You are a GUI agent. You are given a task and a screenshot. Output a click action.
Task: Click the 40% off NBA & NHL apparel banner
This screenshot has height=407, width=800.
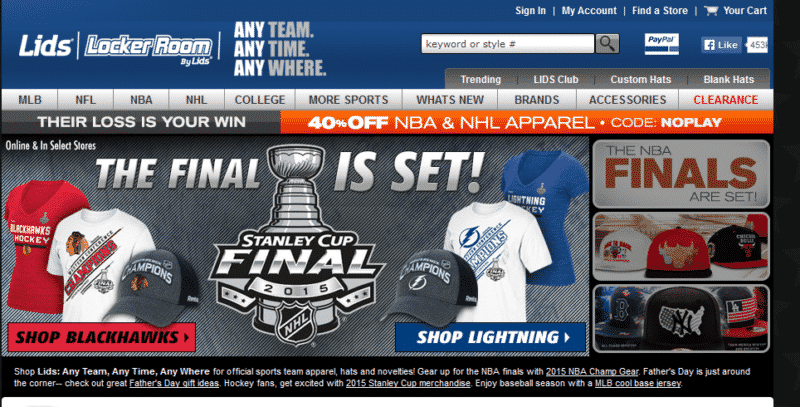coord(527,122)
